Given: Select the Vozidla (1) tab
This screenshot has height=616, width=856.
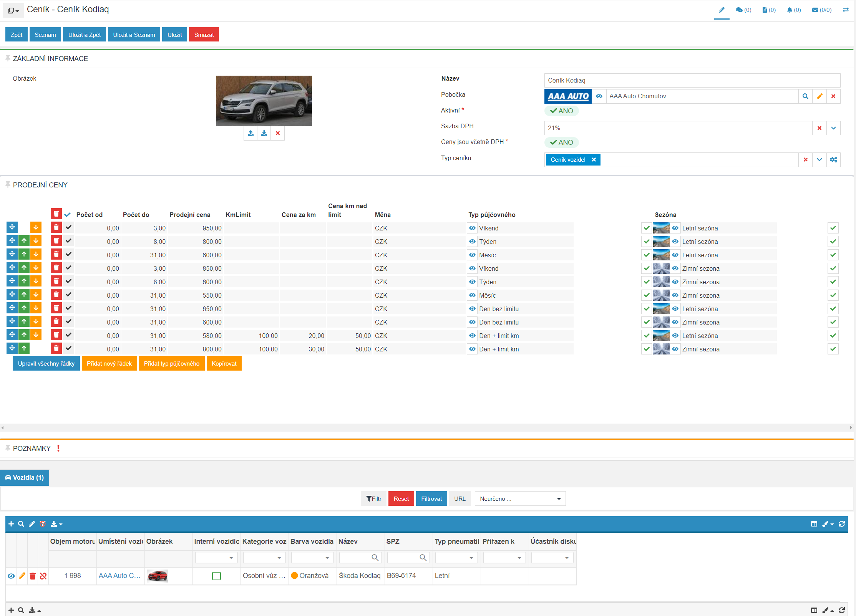Looking at the screenshot, I should click(x=25, y=477).
